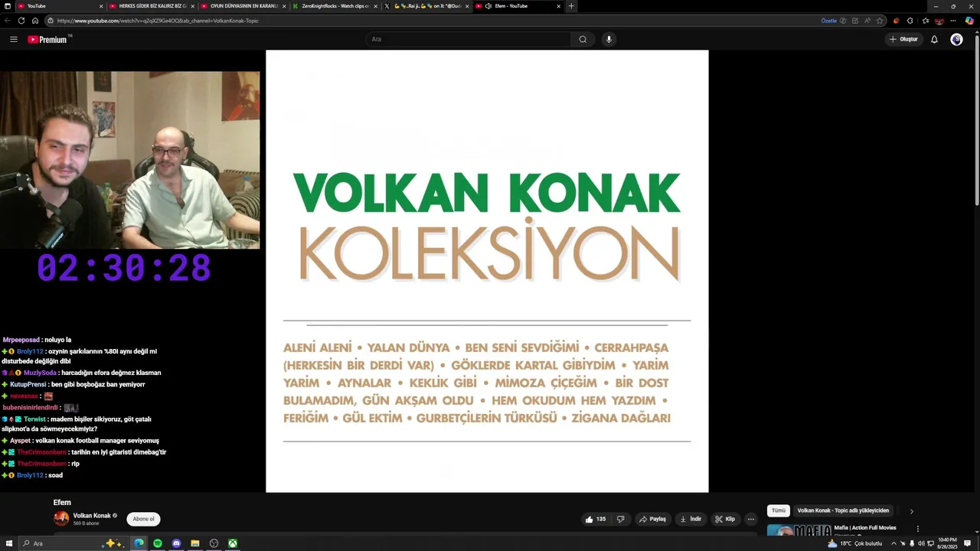980x551 pixels.
Task: Open options for Mafia Action Full Movies
Action: (917, 528)
